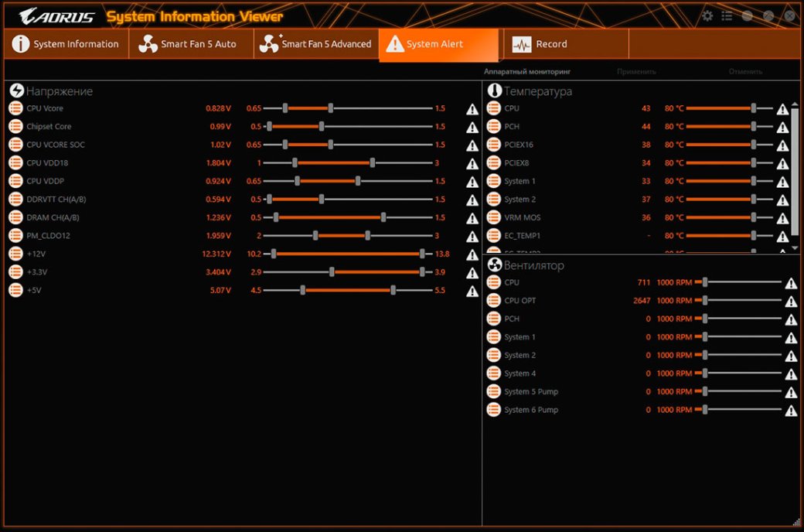
Task: Click the alert triangle for +12V voltage
Action: 472,254
